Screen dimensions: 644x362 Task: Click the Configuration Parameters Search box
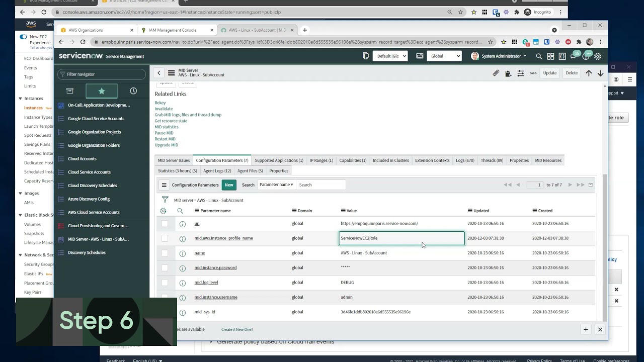click(x=321, y=185)
